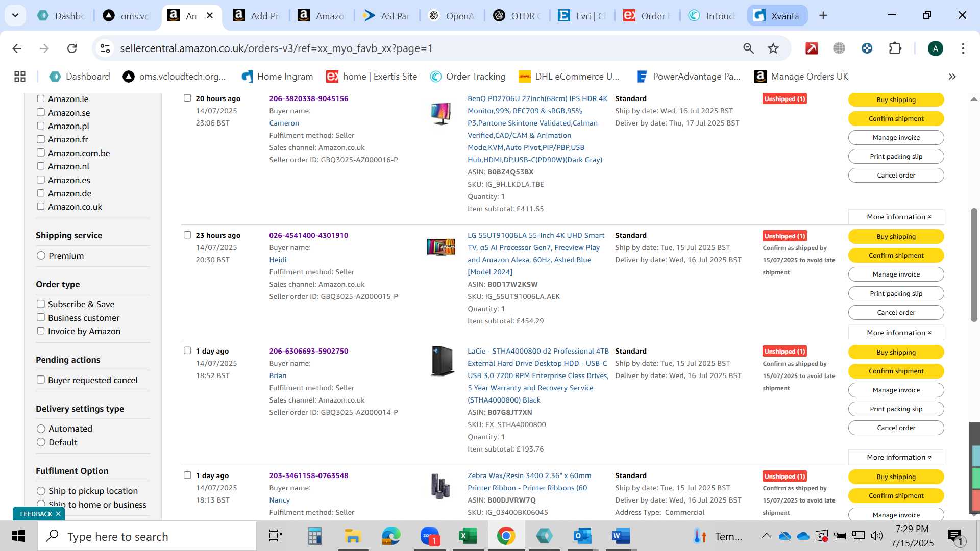Show more bookmarks with the double chevron
980x551 pixels.
952,77
